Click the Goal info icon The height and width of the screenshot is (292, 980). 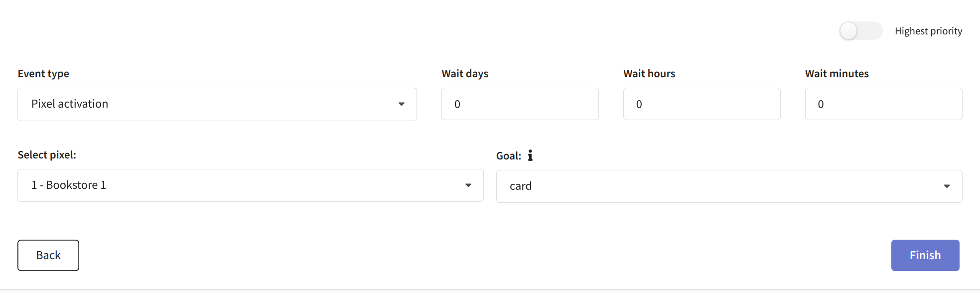530,155
